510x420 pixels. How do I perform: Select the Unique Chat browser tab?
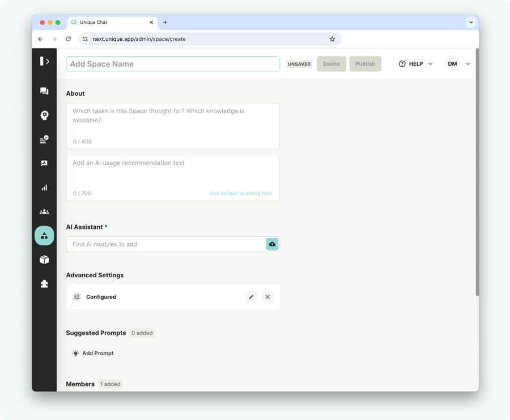[x=112, y=23]
